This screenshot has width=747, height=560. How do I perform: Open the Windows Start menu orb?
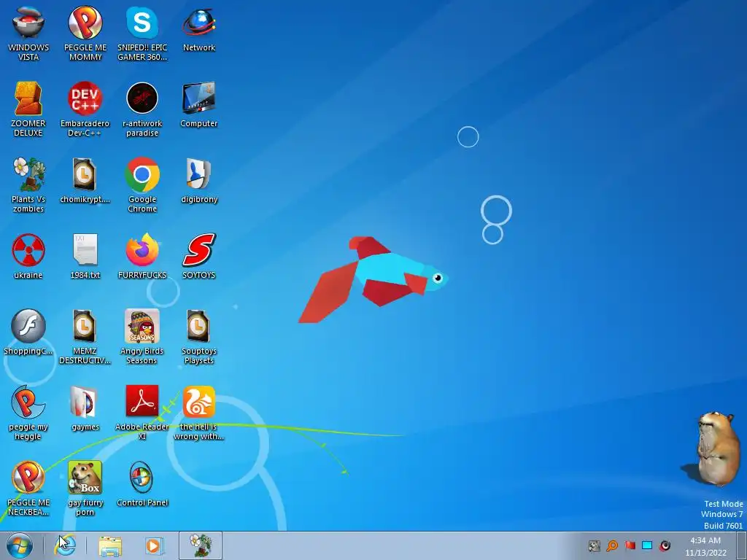coord(20,545)
